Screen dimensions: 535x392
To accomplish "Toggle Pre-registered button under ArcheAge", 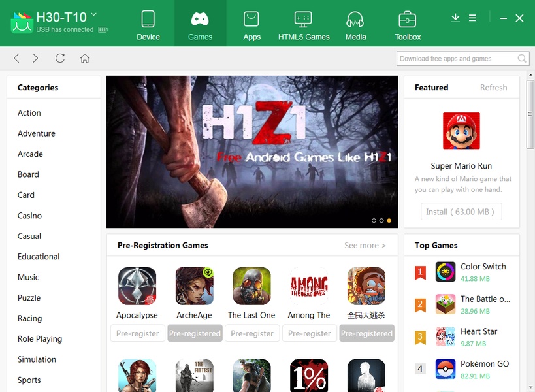I will (195, 333).
